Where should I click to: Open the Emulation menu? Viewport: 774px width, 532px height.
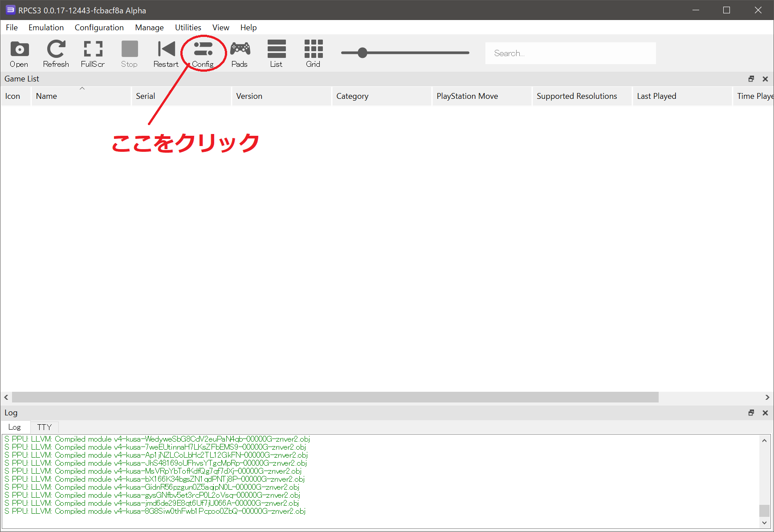pos(46,28)
